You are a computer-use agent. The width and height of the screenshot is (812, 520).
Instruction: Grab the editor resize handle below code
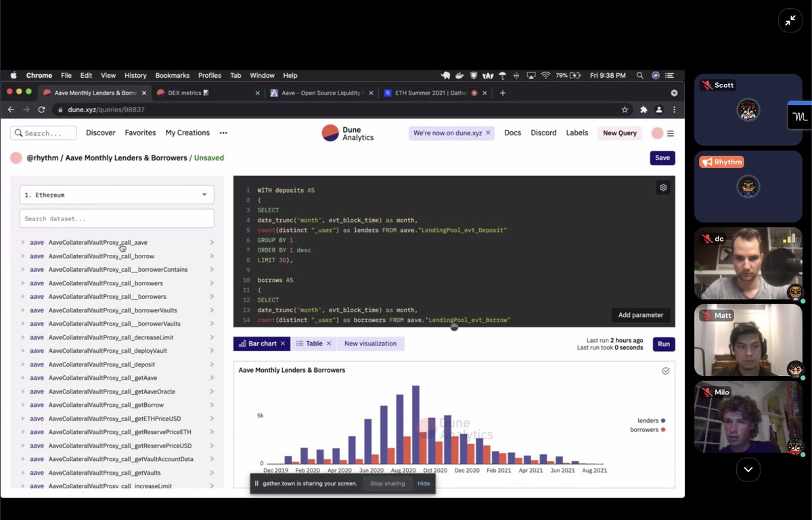[454, 327]
